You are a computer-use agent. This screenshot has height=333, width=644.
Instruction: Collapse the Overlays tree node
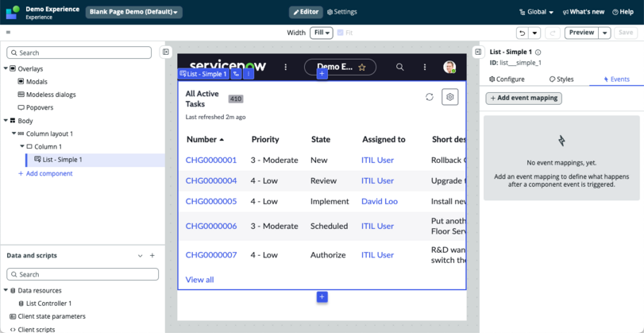click(6, 68)
